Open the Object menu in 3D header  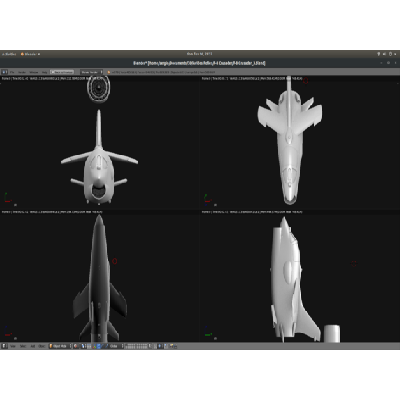pos(41,346)
